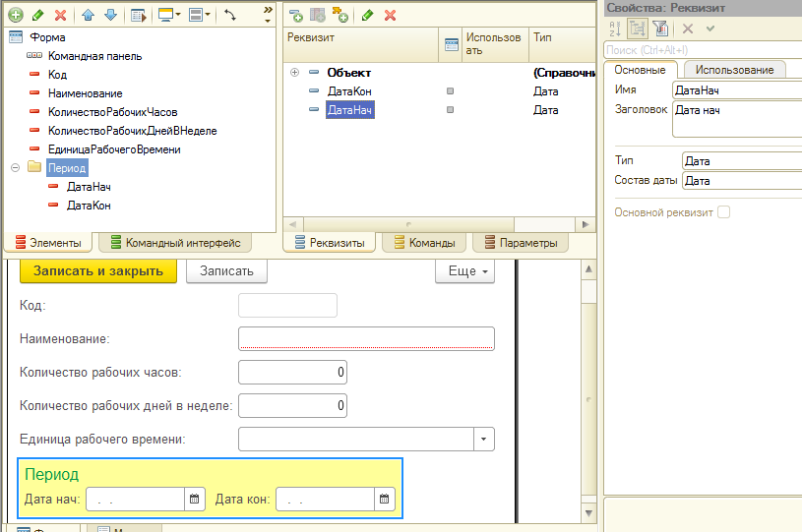Viewport: 802px width, 532px height.
Task: Click the red Delete icon in elements toolbar
Action: [x=61, y=15]
